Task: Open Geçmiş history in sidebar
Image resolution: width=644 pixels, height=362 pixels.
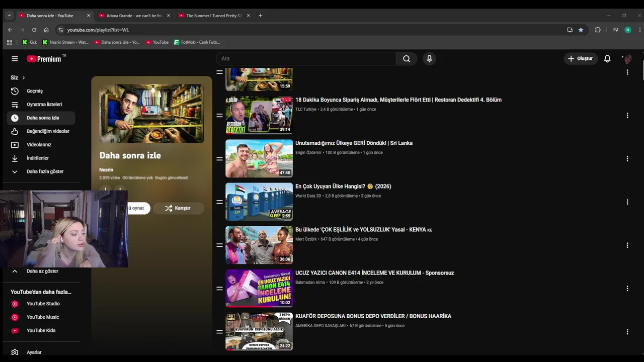Action: pyautogui.click(x=41, y=91)
